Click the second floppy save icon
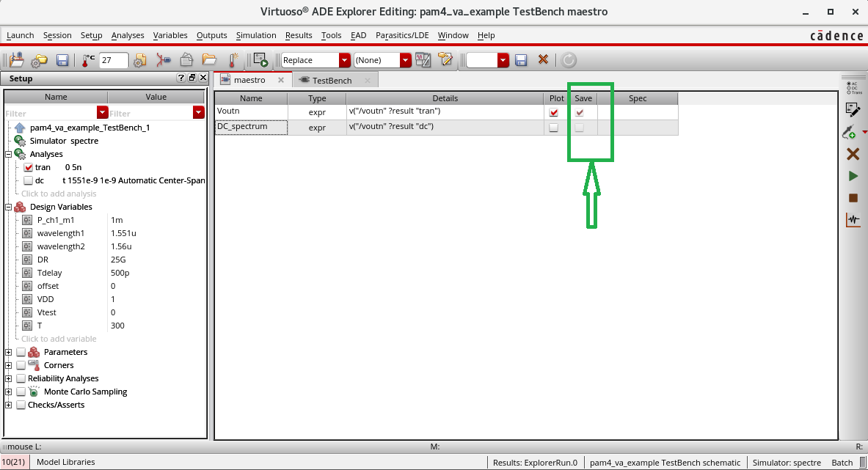This screenshot has height=470, width=868. (x=521, y=60)
